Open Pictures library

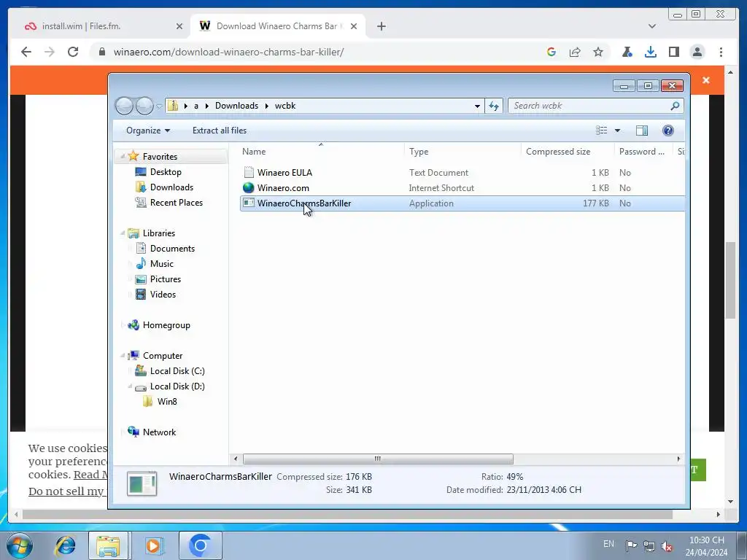point(166,279)
